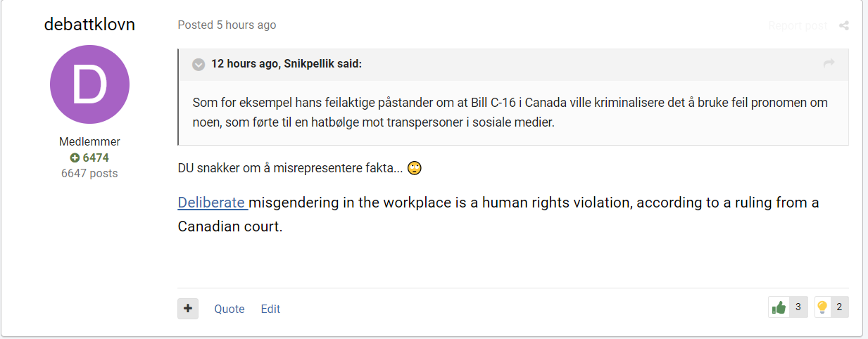This screenshot has width=868, height=339.
Task: Open the "Deliberate" hyperlink
Action: (211, 203)
